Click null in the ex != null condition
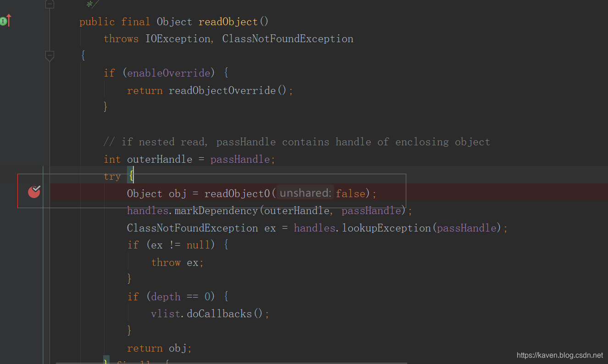The width and height of the screenshot is (608, 364). point(198,245)
